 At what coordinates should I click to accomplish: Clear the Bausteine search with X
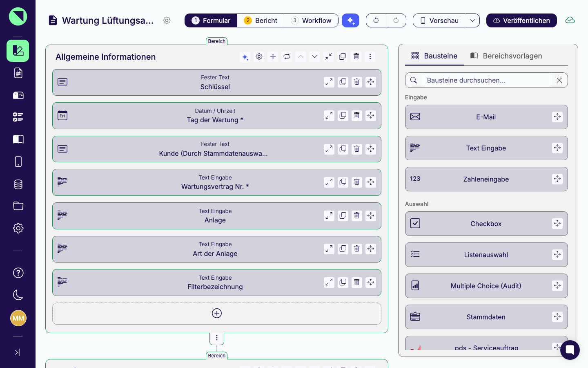click(559, 80)
